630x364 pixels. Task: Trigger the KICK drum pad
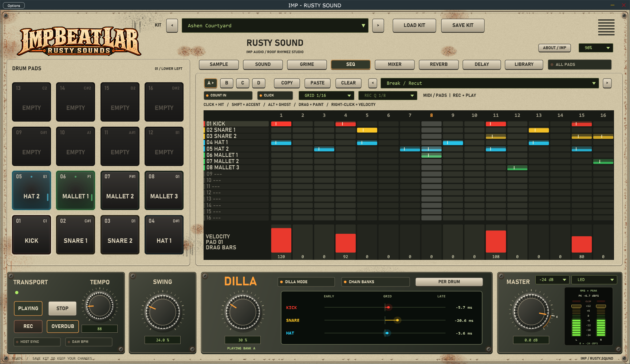tap(31, 235)
